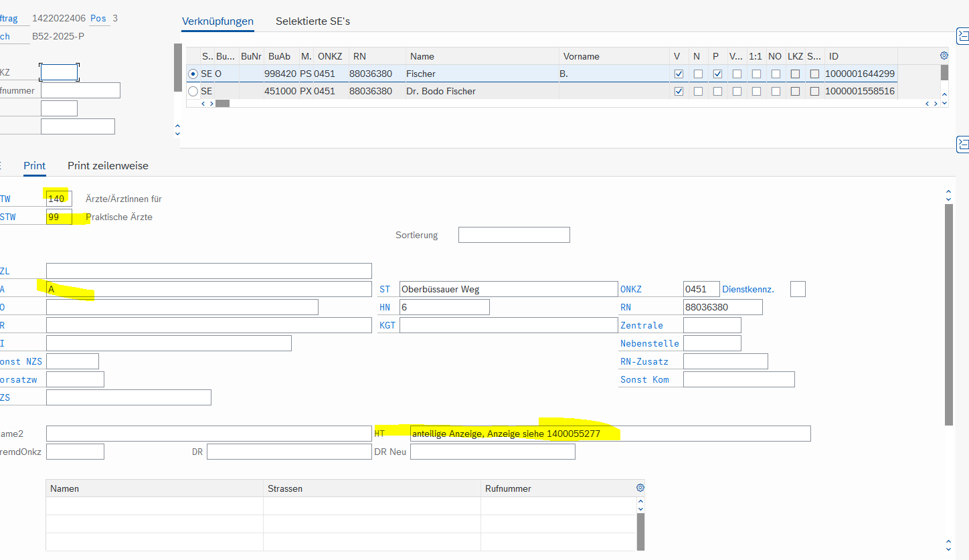
Task: Click the Zentrale input field
Action: click(712, 325)
